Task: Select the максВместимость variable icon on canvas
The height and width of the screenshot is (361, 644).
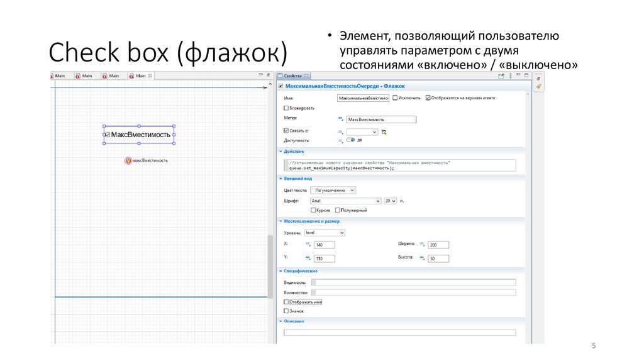Action: click(128, 160)
